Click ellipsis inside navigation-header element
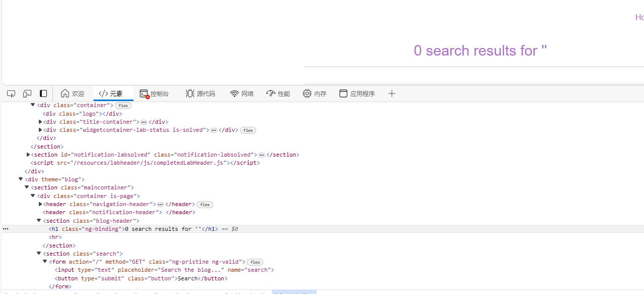This screenshot has width=644, height=294. click(160, 205)
